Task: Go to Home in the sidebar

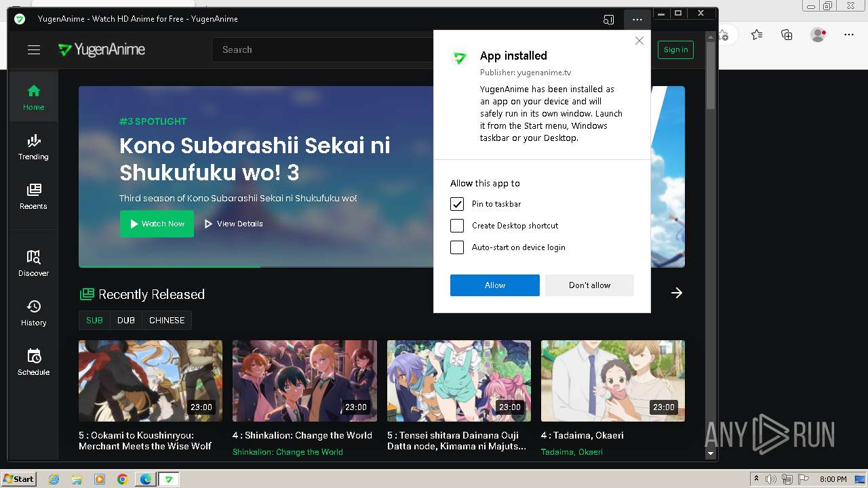Action: point(33,97)
